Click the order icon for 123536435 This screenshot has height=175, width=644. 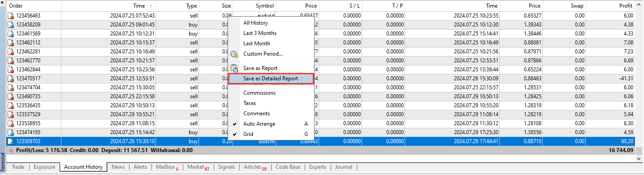(x=10, y=105)
